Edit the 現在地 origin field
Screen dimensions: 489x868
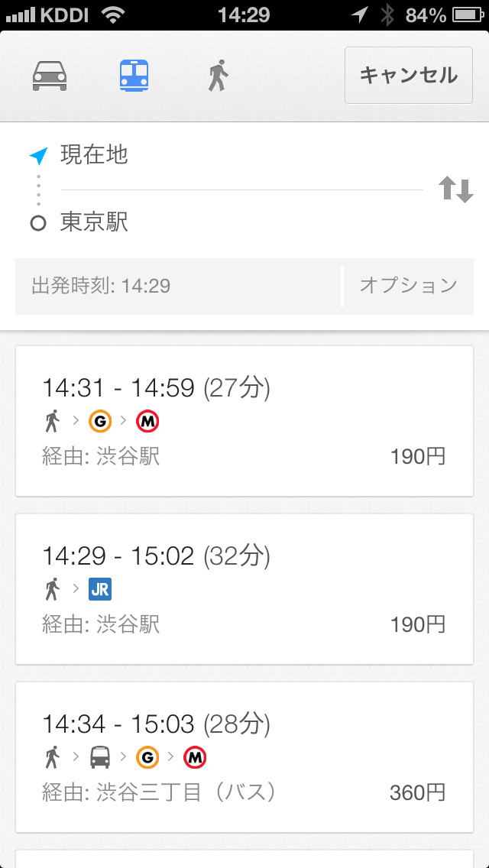tap(229, 155)
